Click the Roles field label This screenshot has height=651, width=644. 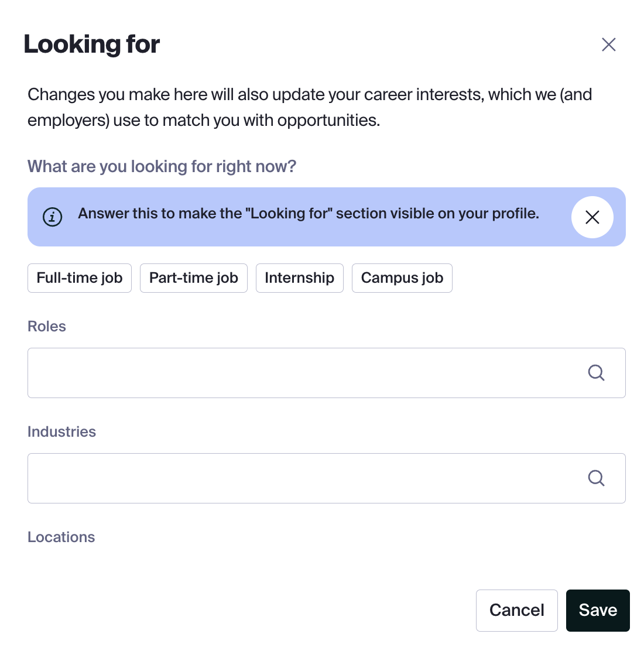coord(46,326)
